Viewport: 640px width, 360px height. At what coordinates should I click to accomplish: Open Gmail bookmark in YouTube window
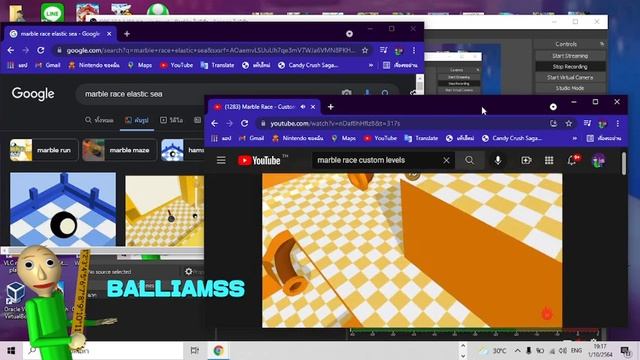click(251, 138)
